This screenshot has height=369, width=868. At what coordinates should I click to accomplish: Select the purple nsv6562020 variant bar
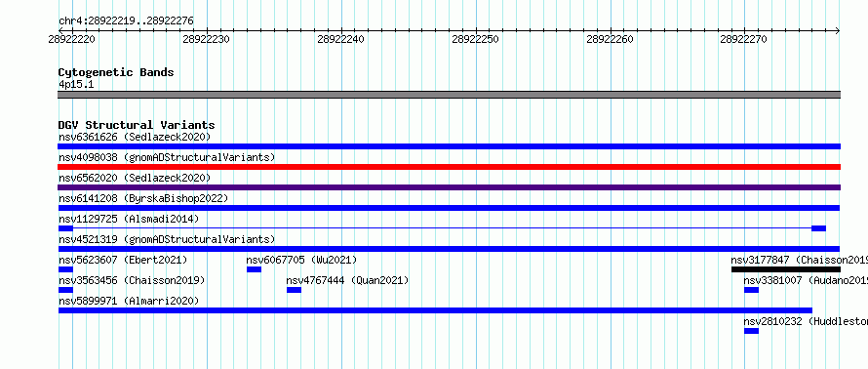449,187
